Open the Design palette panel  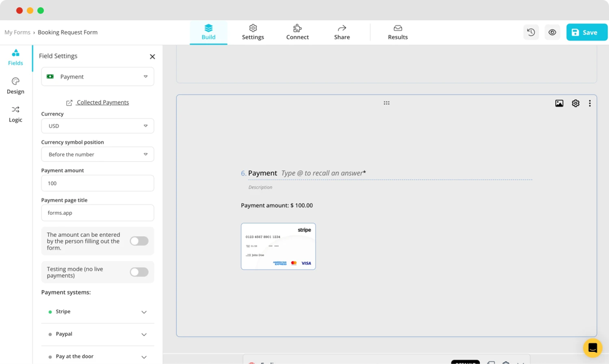(15, 86)
